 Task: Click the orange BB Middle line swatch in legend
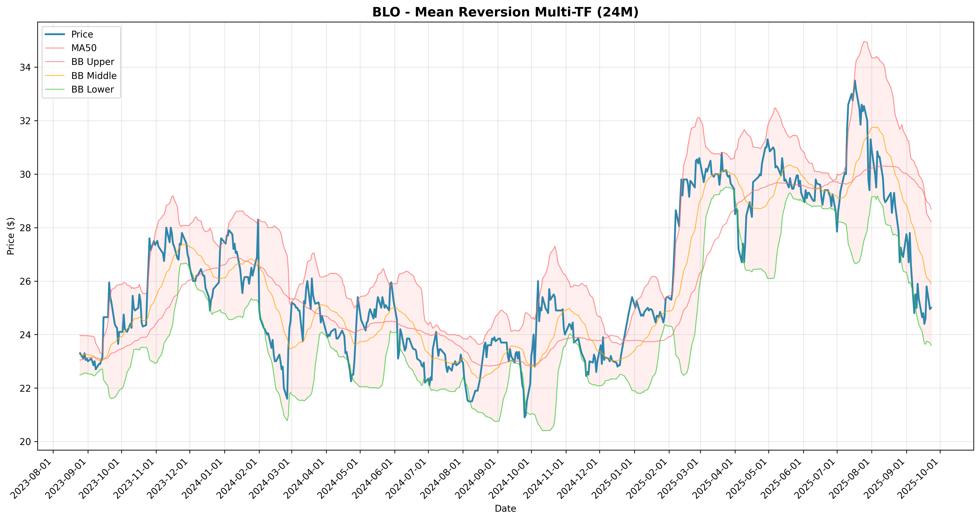click(55, 76)
